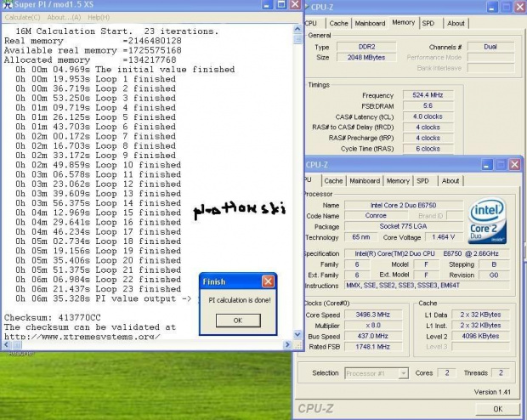This screenshot has height=420, width=527.
Task: Close the lower CPU-Z window
Action: 514,164
